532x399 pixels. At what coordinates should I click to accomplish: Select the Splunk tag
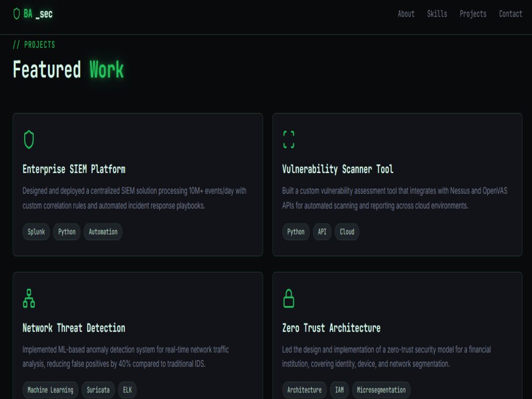[x=36, y=232]
